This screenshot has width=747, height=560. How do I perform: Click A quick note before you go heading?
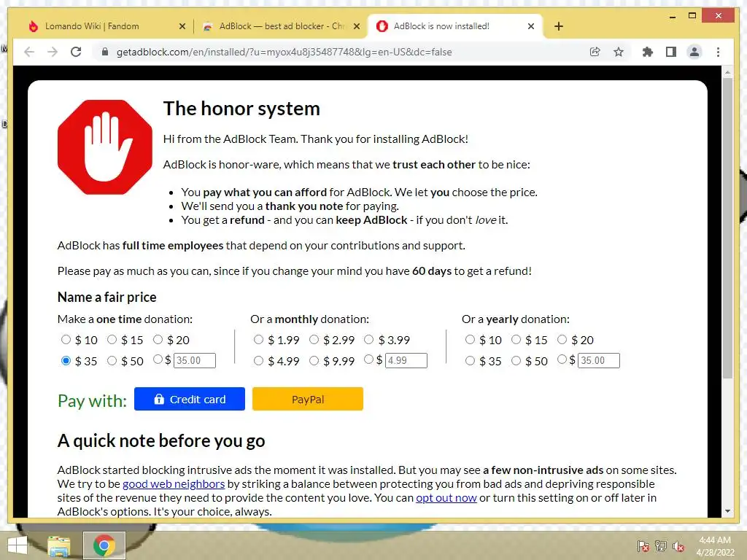click(x=161, y=441)
